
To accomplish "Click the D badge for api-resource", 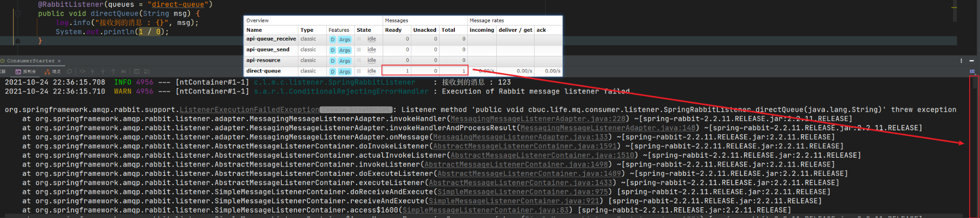I will [333, 61].
